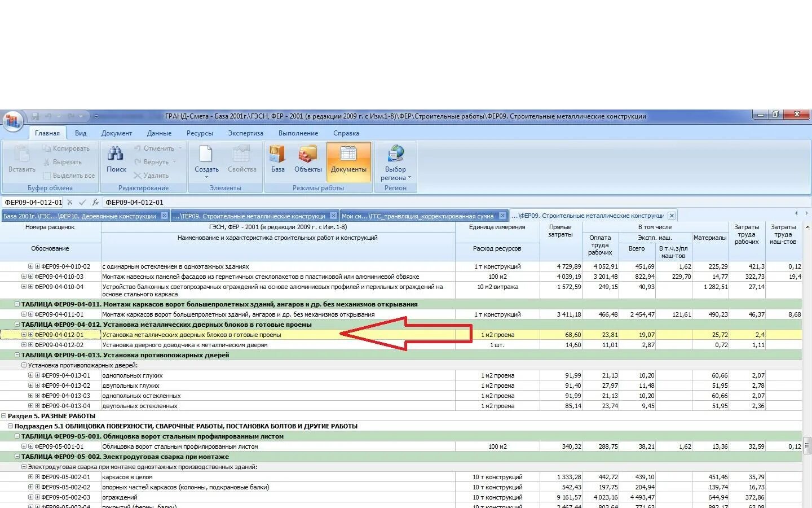Close the active ФЕР09 document tab
812x508 pixels.
pyautogui.click(x=672, y=216)
